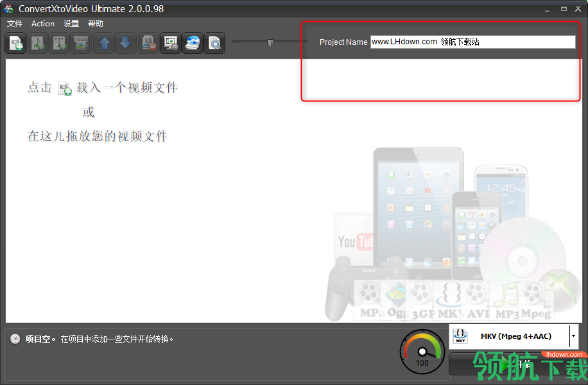
Task: Click the 在这儿拖放您的视频文件 text
Action: (98, 137)
